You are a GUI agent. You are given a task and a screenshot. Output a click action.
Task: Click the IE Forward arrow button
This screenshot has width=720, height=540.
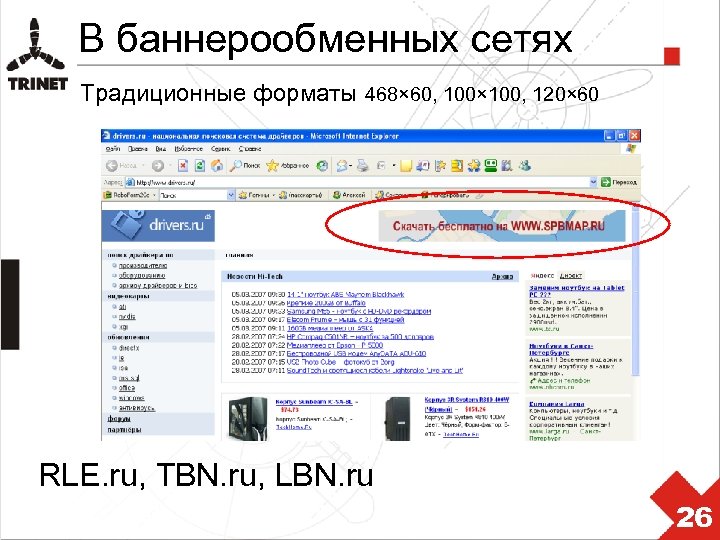pos(158,165)
